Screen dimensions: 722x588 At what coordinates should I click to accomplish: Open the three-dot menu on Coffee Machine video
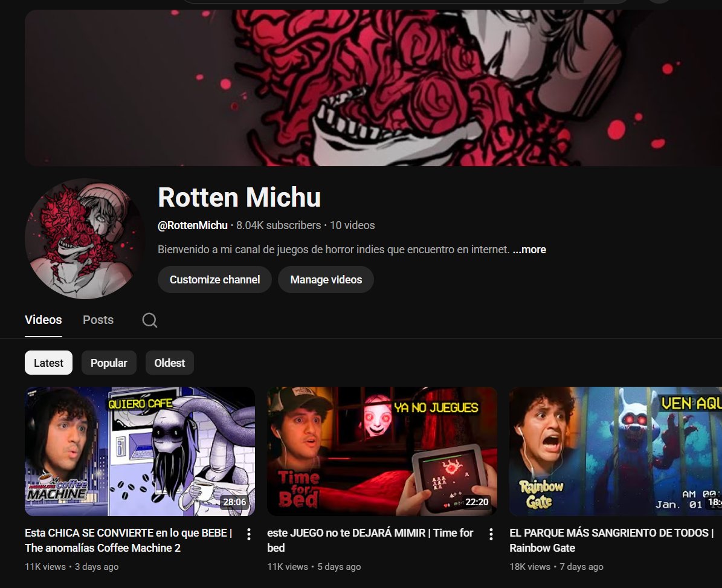(248, 535)
